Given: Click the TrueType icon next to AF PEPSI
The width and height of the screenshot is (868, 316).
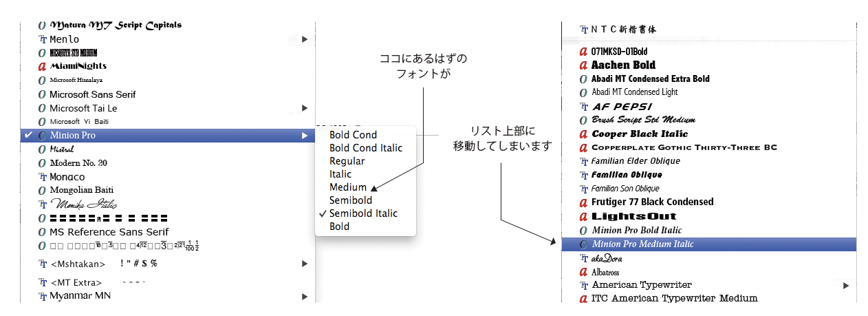Looking at the screenshot, I should pos(584,107).
